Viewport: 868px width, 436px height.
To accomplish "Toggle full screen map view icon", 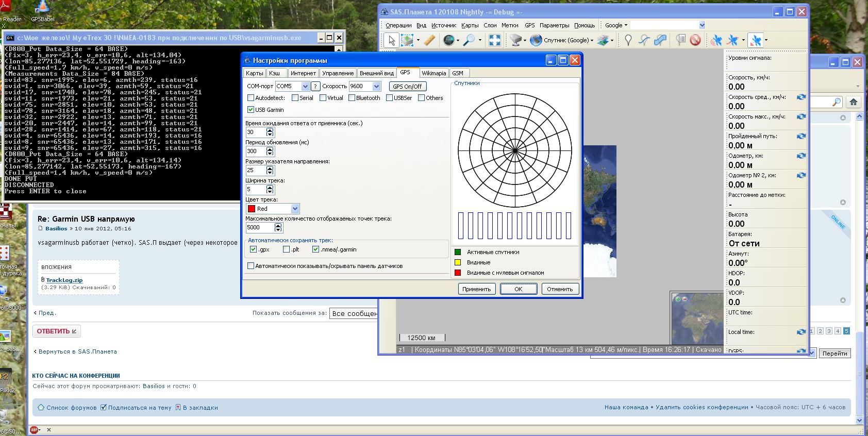I will coord(494,40).
